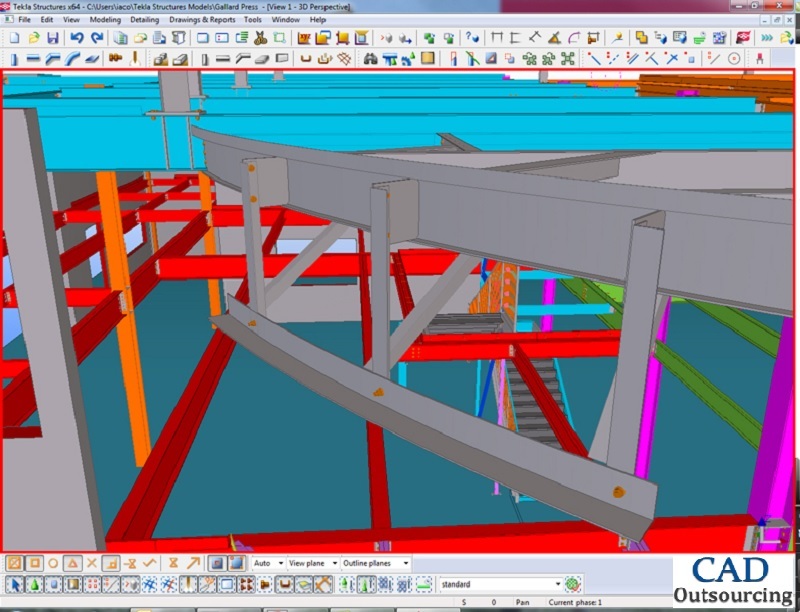800x612 pixels.
Task: Toggle the snap to end points switch
Action: point(34,563)
